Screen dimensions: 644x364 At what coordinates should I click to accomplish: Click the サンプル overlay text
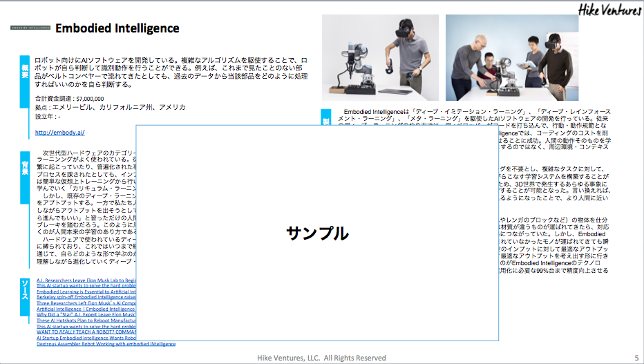[317, 233]
